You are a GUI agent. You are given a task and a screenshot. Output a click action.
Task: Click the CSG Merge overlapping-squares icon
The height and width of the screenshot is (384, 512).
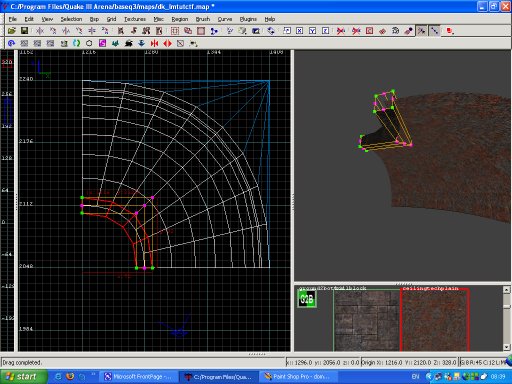click(x=188, y=31)
